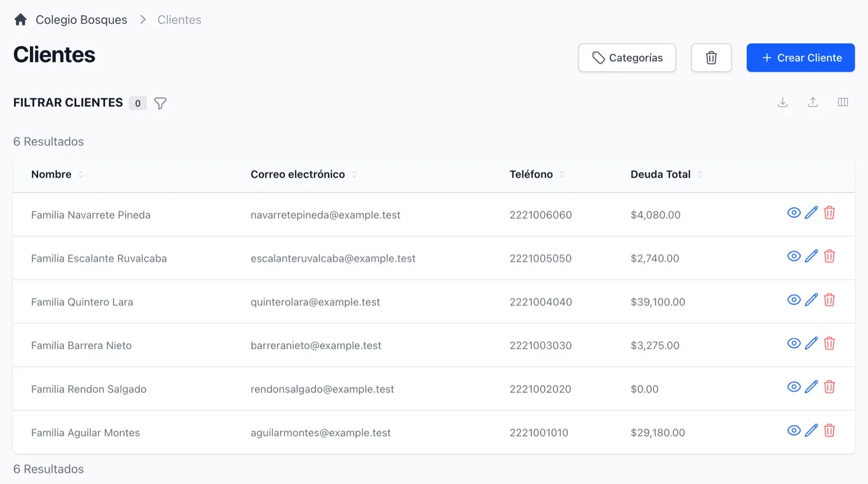Screen dimensions: 868x484
Task: Edit Familia Rendon Salgado
Action: tap(811, 387)
